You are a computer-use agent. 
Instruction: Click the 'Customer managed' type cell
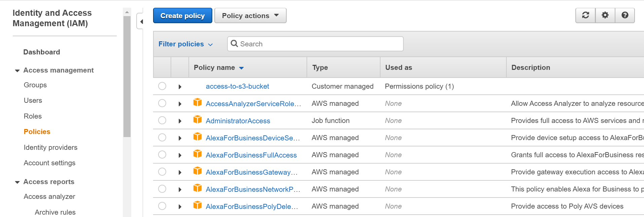pyautogui.click(x=343, y=86)
